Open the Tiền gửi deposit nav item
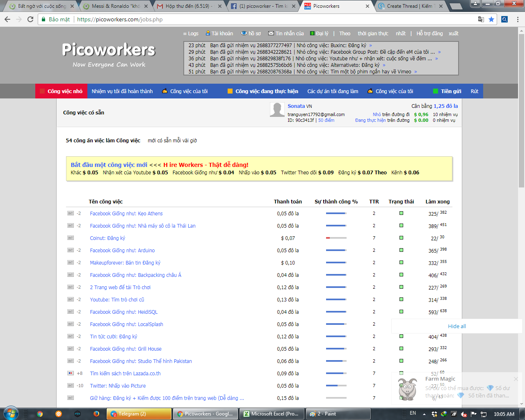525x420 pixels. click(x=447, y=91)
